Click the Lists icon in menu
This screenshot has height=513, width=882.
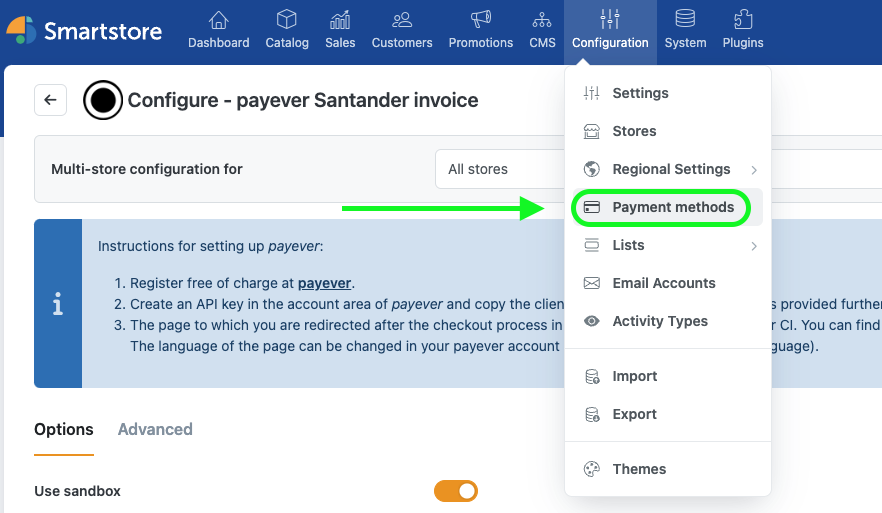591,245
